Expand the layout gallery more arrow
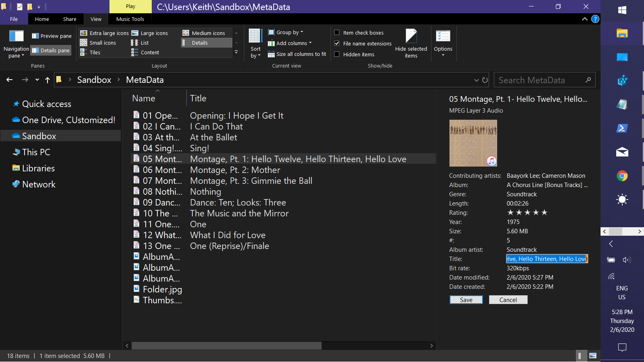644x362 pixels. click(236, 52)
